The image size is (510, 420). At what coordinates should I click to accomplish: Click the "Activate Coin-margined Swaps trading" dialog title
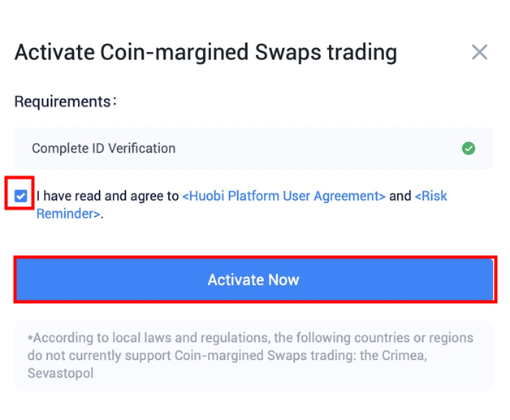click(x=206, y=52)
